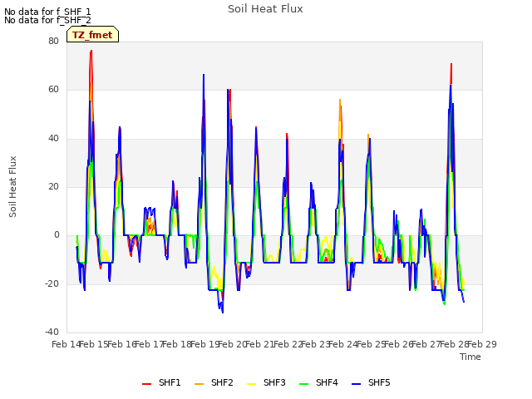
Task: Click the Feb 14 x-axis tick label
Action: point(66,344)
